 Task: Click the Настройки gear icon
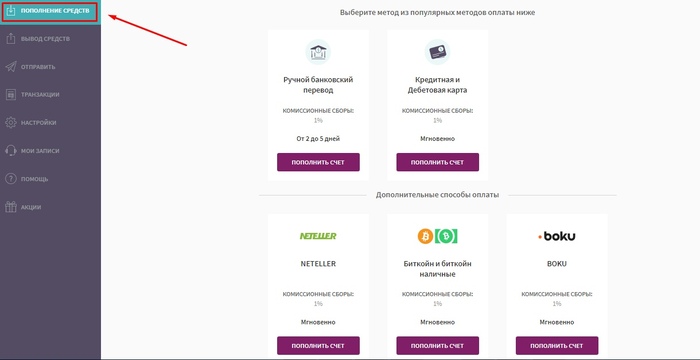tap(11, 123)
